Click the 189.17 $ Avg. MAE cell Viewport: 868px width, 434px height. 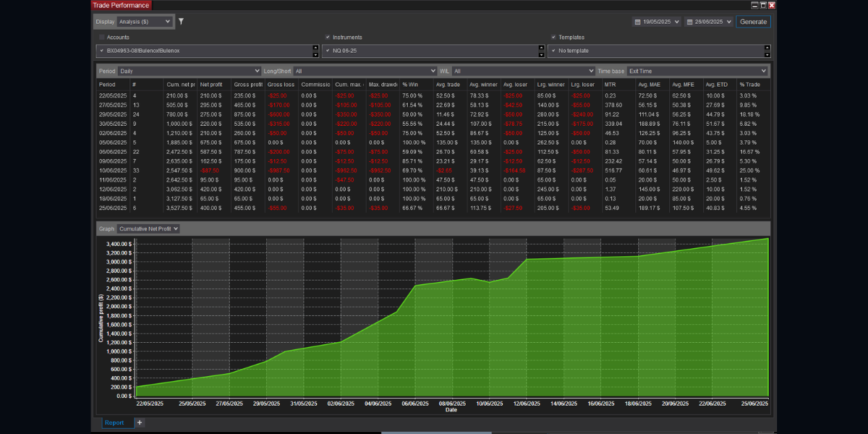(x=649, y=208)
